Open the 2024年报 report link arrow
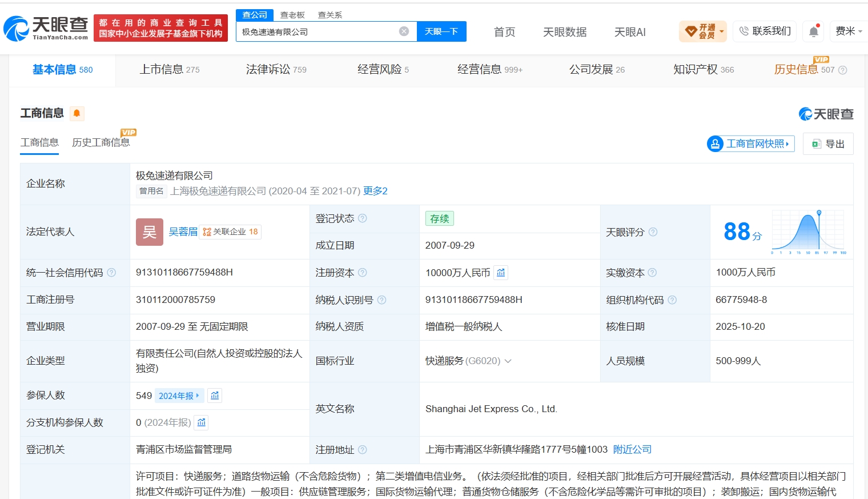The image size is (868, 499). pyautogui.click(x=198, y=396)
